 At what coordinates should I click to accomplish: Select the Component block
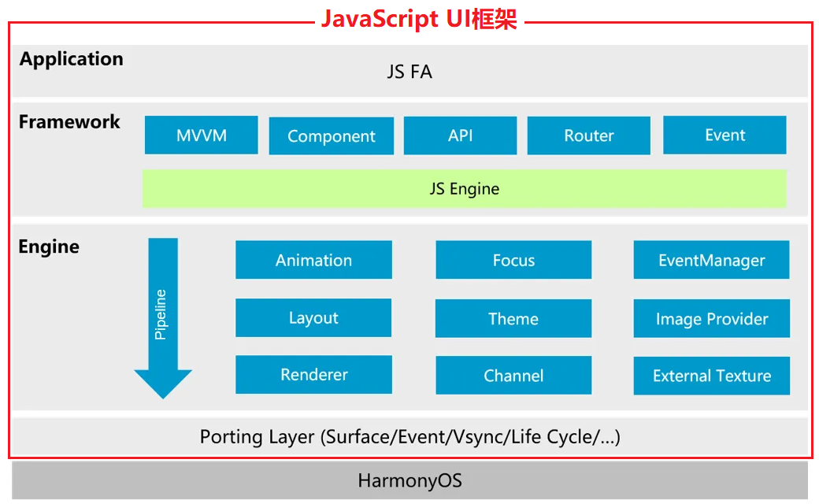332,135
